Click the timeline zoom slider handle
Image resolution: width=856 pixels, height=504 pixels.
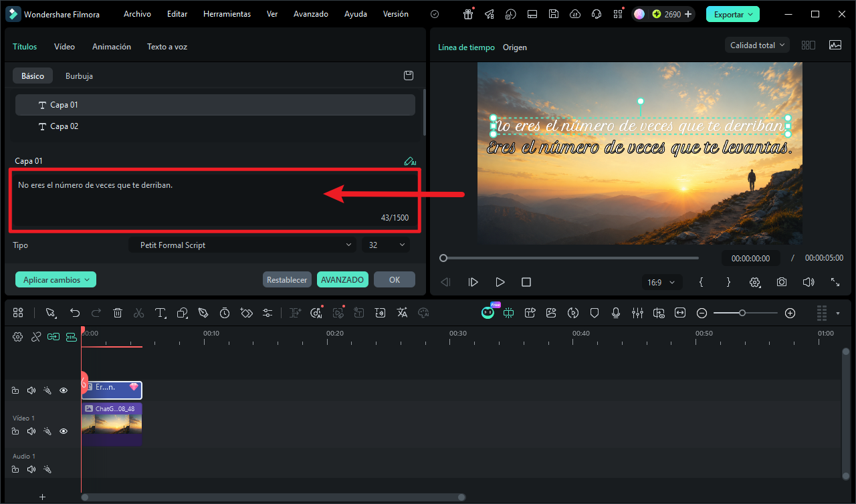(x=742, y=313)
